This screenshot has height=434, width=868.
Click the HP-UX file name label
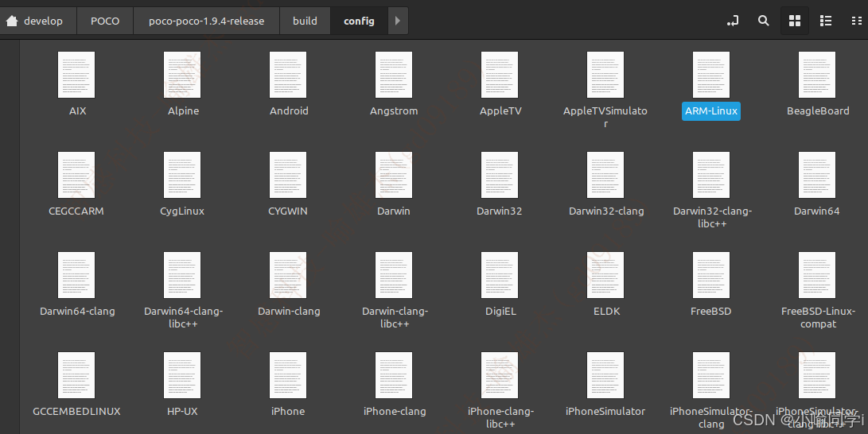[x=182, y=411]
